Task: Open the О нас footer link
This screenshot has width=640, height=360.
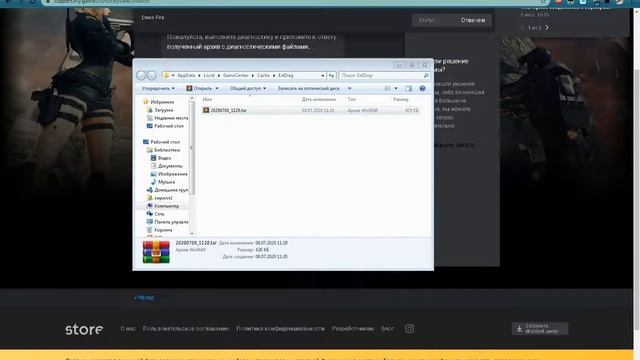Action: (x=128, y=329)
